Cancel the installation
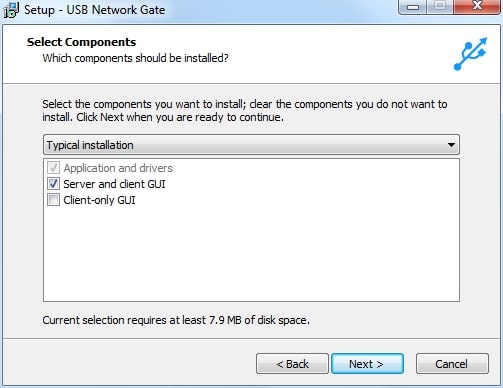 tap(452, 364)
